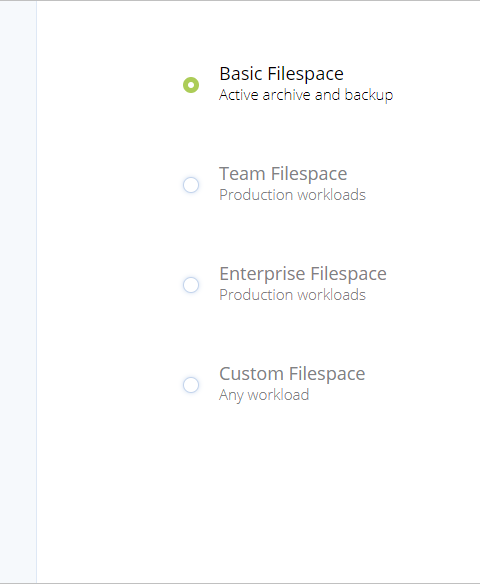
Task: Select the Enterprise Filespace radio button
Action: coord(191,285)
